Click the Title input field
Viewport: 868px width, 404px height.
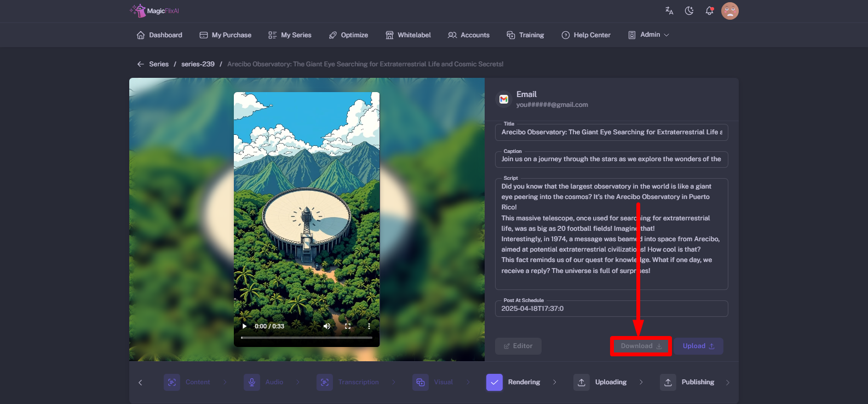click(611, 132)
